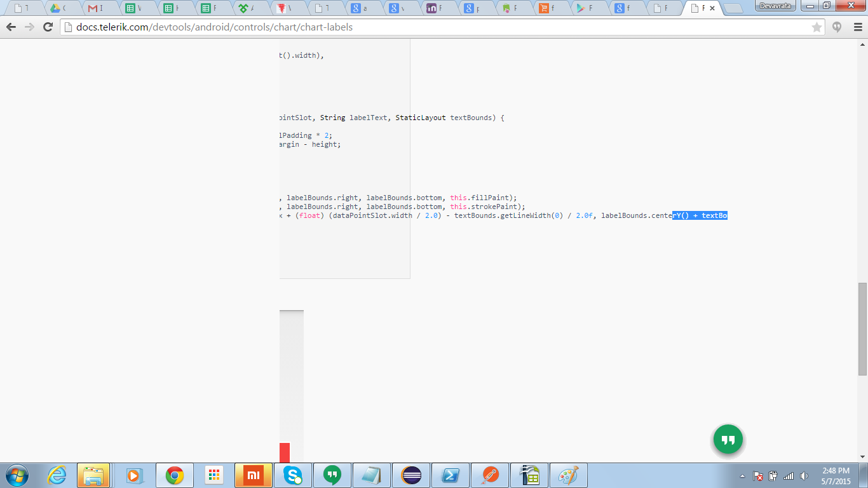This screenshot has height=488, width=868.
Task: Click the highlighted text "rY() + textBo"
Action: coord(700,215)
